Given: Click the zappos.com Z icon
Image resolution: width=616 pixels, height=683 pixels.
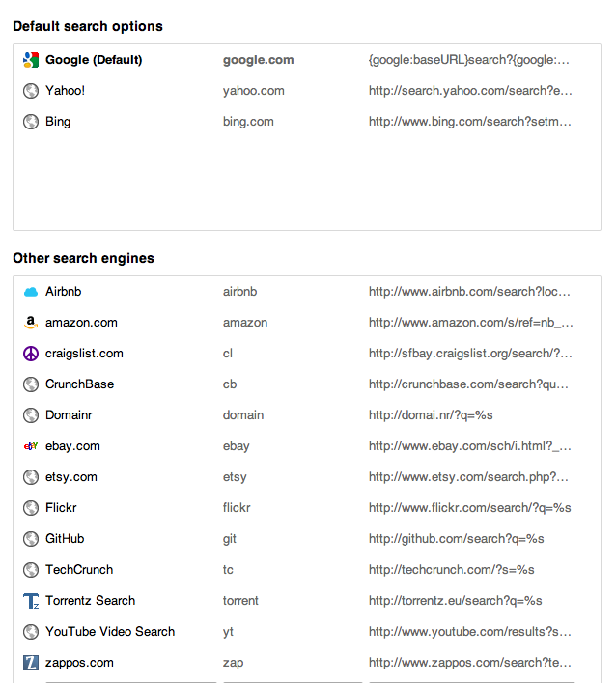Looking at the screenshot, I should point(31,663).
